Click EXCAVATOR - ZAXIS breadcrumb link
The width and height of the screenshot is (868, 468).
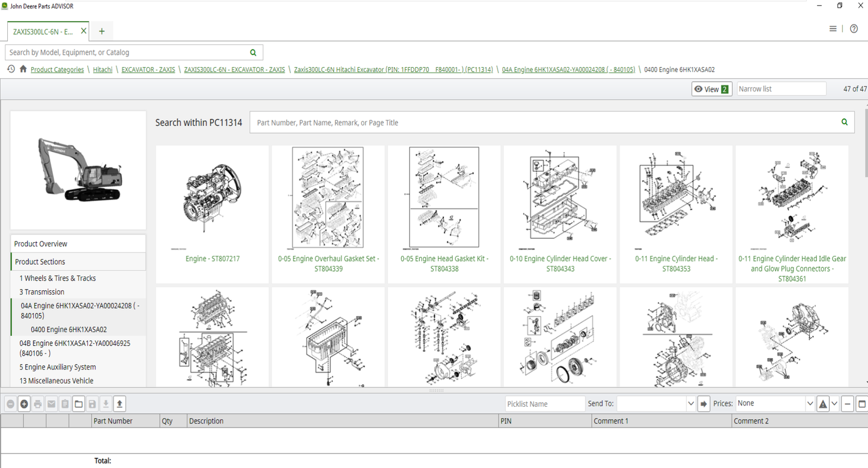148,70
